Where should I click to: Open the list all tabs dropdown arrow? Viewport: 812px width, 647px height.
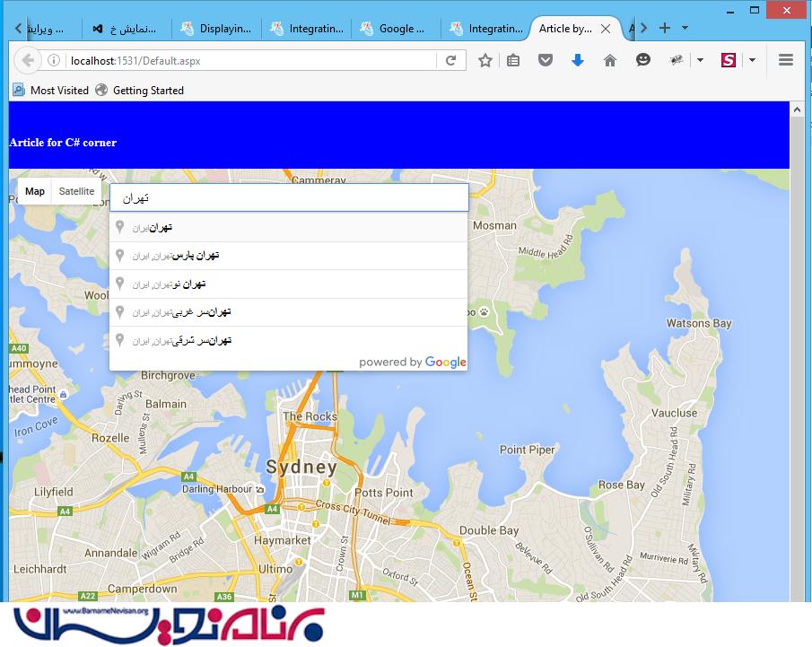685,28
